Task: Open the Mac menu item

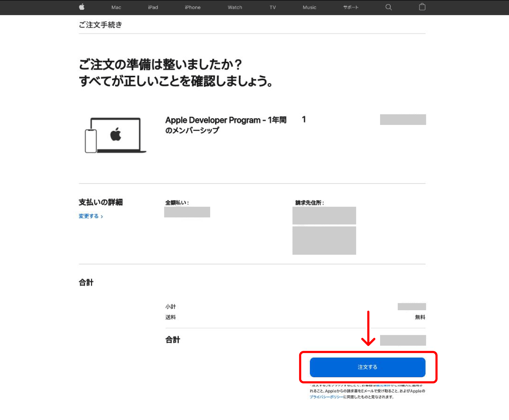Action: click(x=116, y=7)
